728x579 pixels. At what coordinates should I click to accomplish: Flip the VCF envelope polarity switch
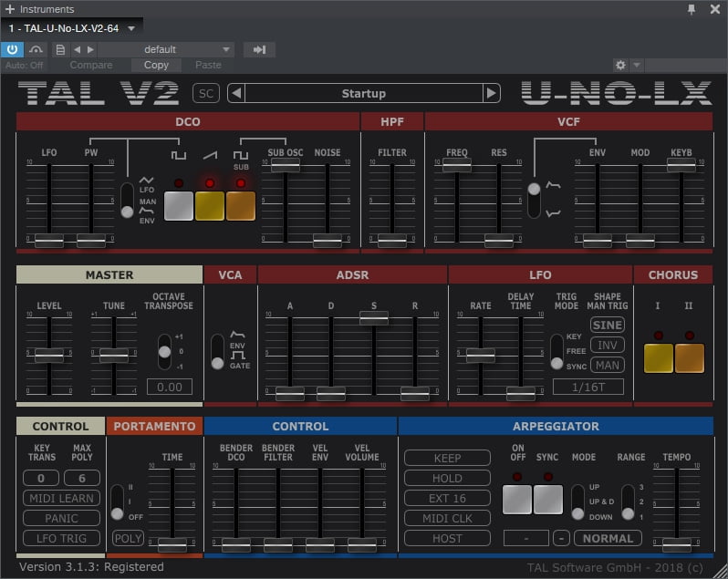[534, 201]
